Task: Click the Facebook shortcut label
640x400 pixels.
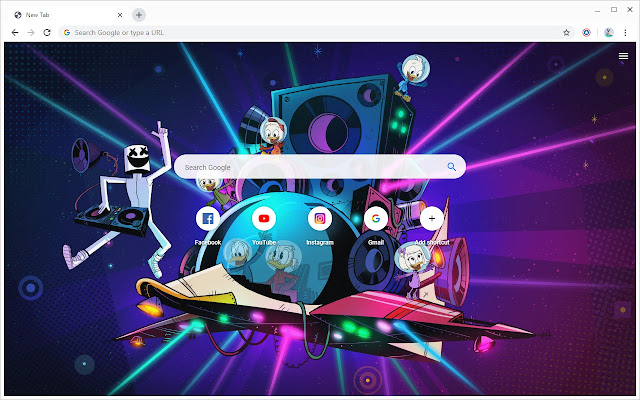Action: (x=208, y=242)
